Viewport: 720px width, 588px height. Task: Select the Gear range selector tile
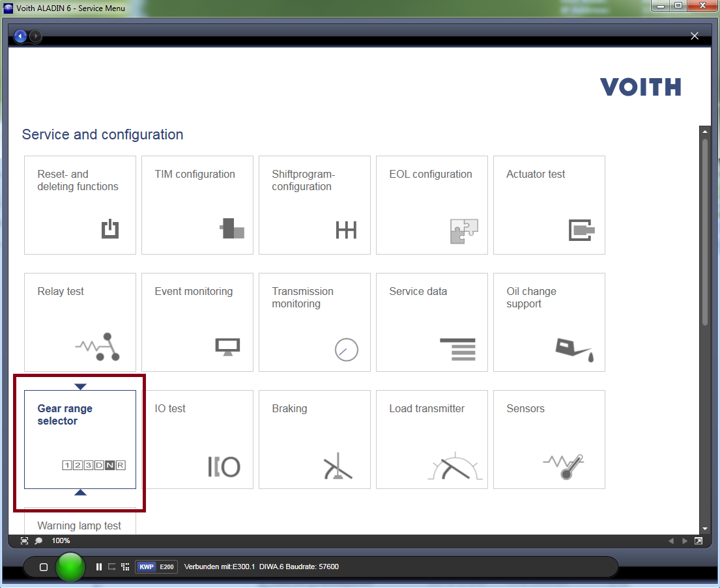click(80, 440)
